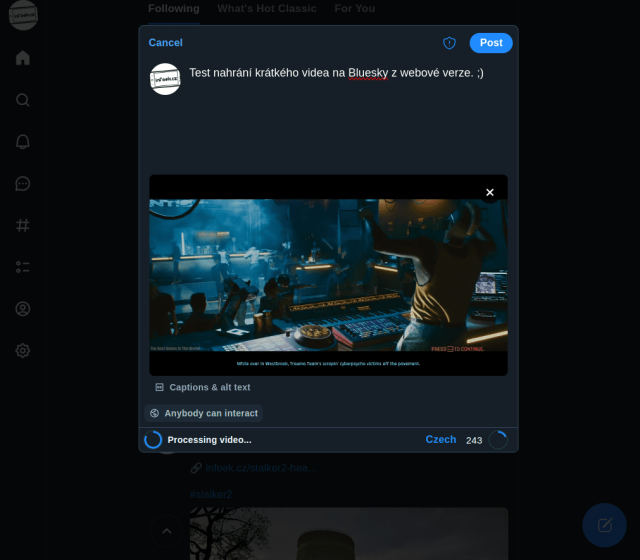Switch to What's Hot Classic tab

(x=266, y=9)
